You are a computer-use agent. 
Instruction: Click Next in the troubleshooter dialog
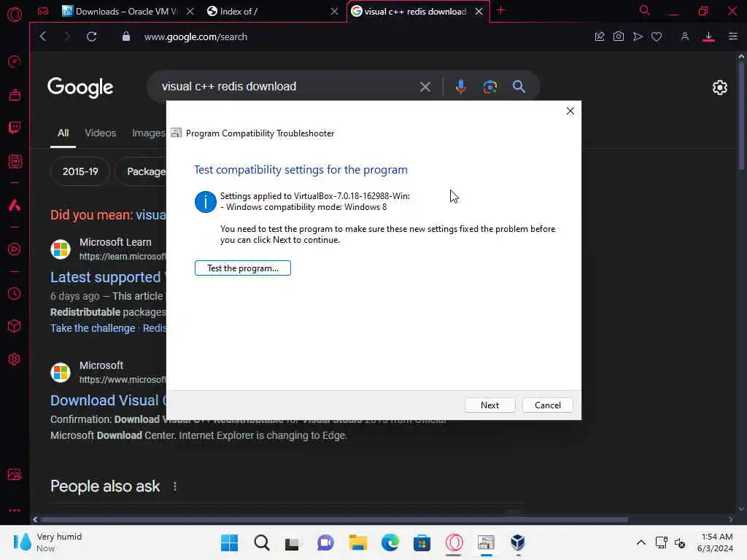click(x=489, y=405)
